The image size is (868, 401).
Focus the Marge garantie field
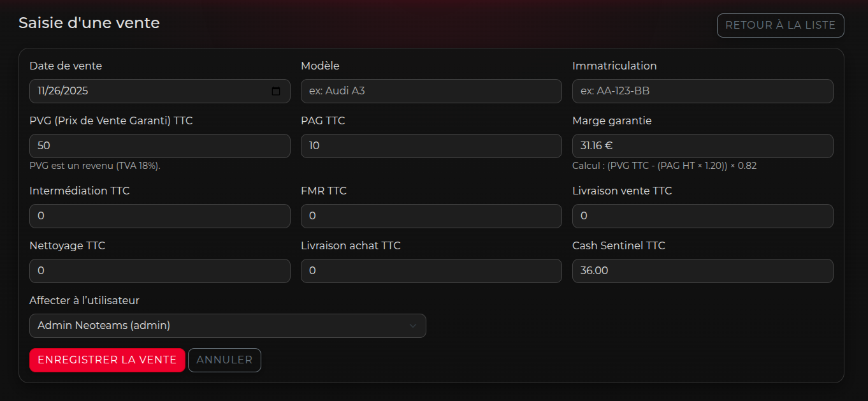coord(702,146)
